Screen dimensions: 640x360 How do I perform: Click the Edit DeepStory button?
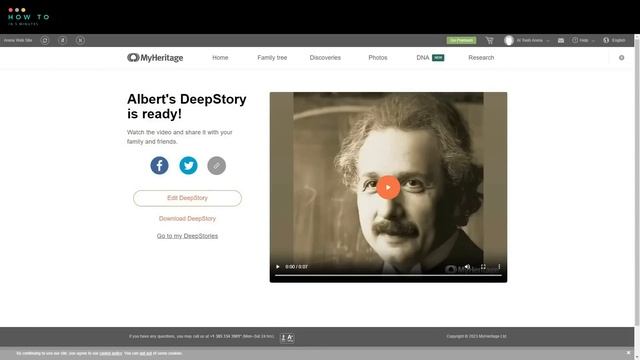[187, 198]
